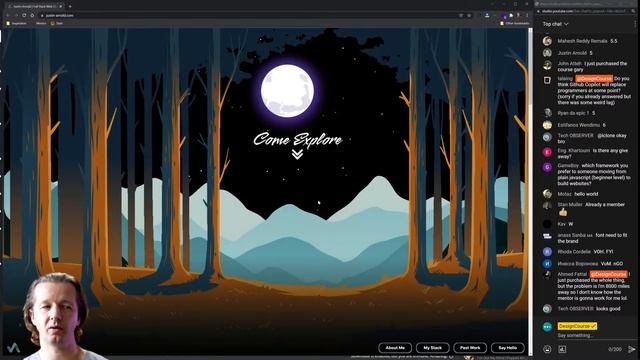
Task: Select the justin-arnold.com browser tab
Action: 34,6
